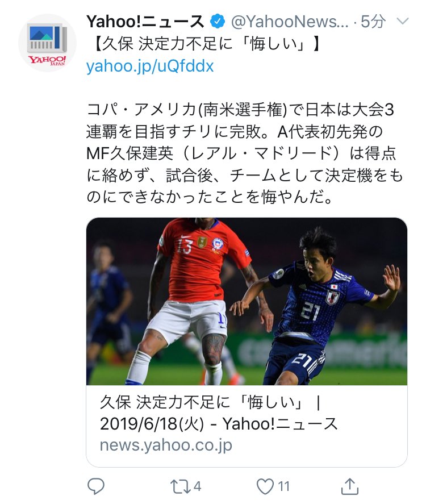Tap the @YahooNews handle text
This screenshot has width=426, height=504.
point(290,22)
